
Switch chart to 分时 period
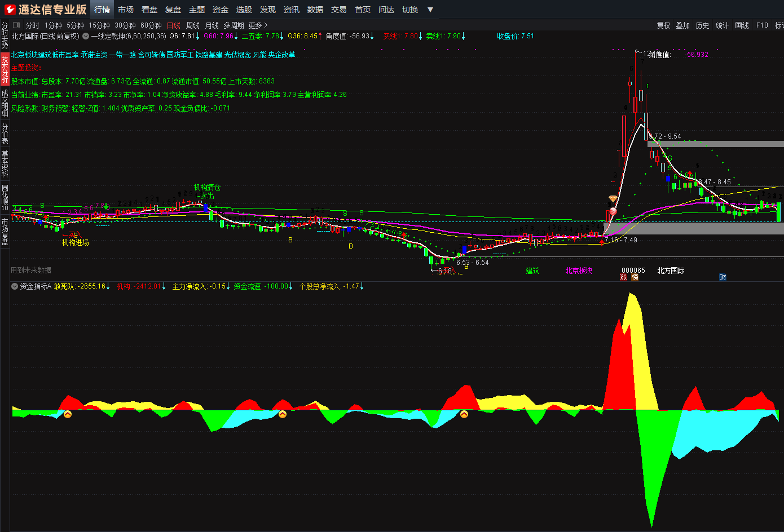(x=33, y=25)
